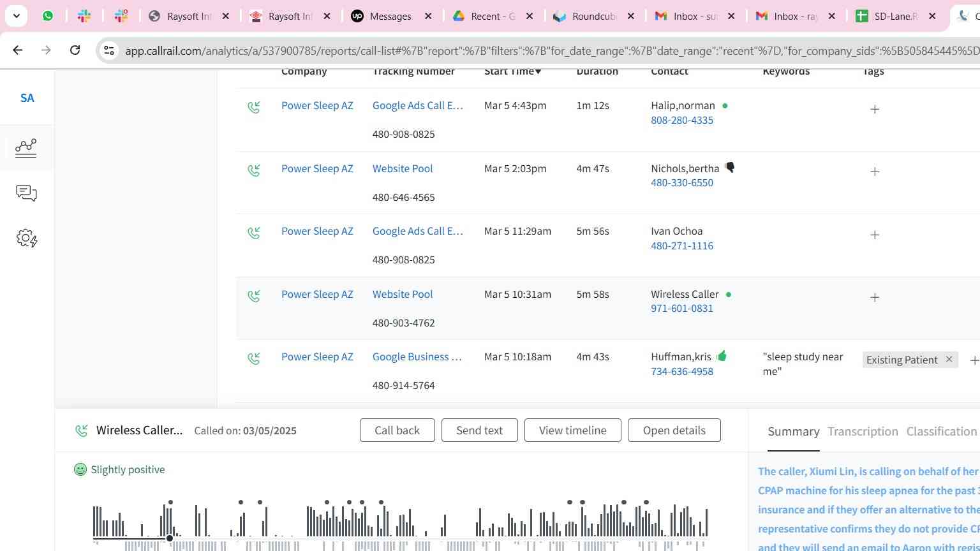Click the Open details button
The image size is (980, 551).
[x=674, y=430]
